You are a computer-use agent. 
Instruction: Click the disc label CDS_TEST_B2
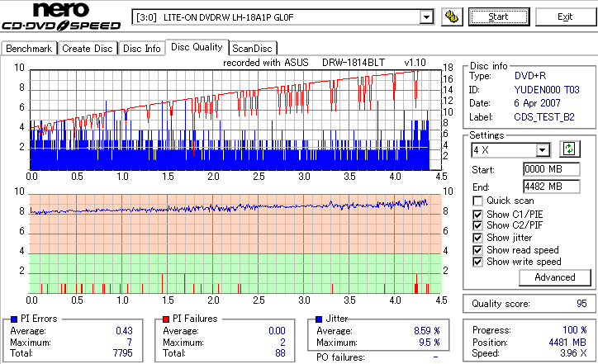click(544, 117)
